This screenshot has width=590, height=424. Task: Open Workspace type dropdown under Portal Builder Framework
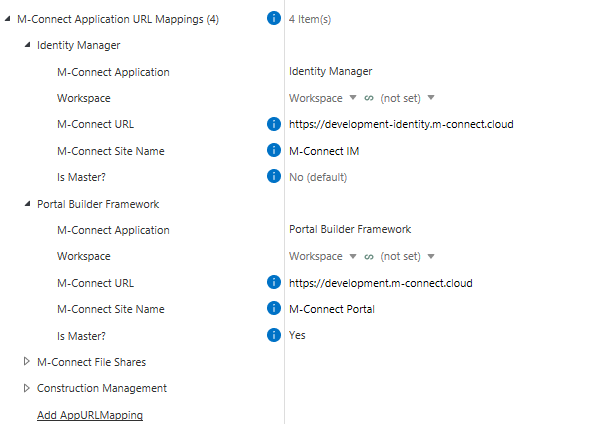pos(353,257)
